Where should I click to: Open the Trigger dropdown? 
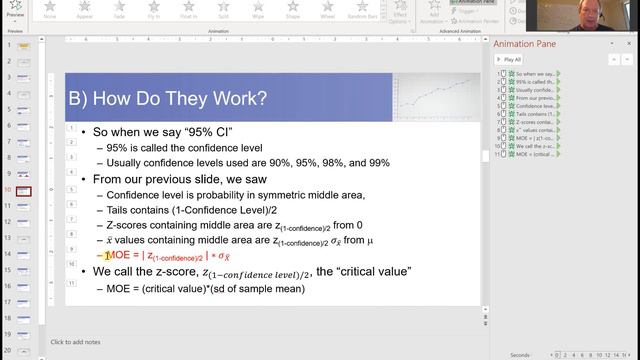(x=465, y=11)
